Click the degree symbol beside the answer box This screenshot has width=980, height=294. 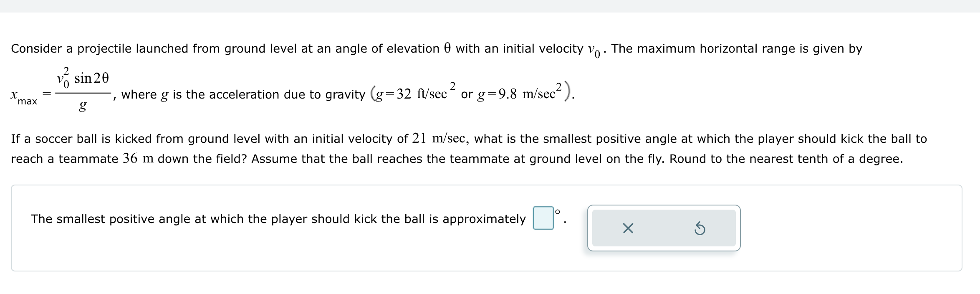(558, 212)
